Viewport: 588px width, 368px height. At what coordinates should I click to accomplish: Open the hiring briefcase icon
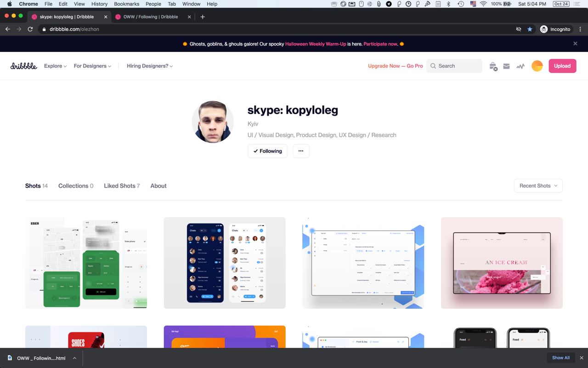pyautogui.click(x=493, y=66)
